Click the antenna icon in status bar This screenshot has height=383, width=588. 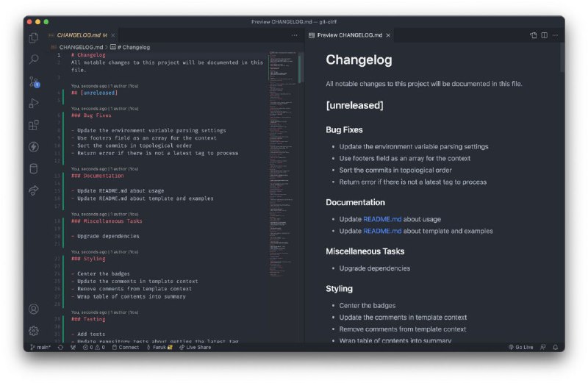pyautogui.click(x=73, y=348)
